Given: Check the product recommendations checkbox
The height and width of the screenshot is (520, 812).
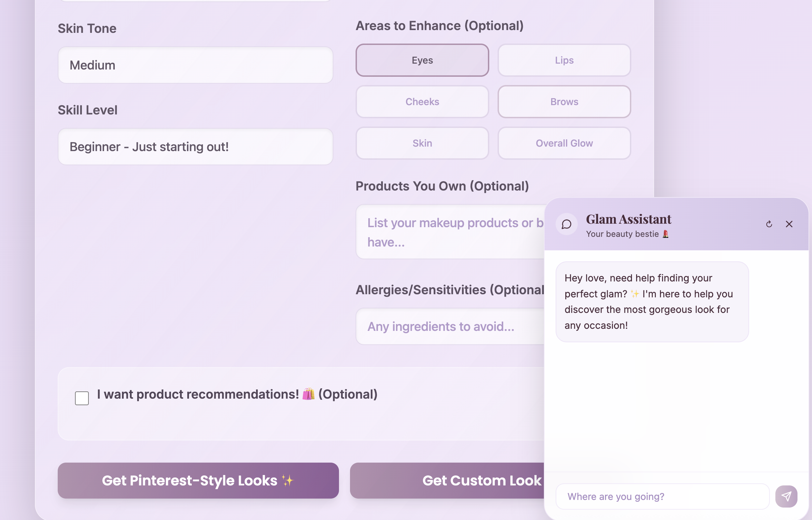Looking at the screenshot, I should point(82,398).
